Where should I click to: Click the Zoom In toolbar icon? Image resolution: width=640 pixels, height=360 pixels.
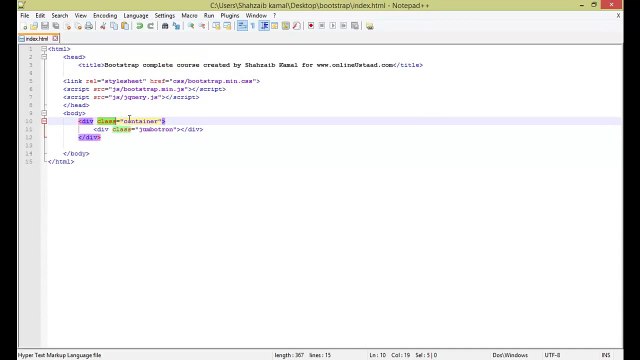click(x=191, y=26)
